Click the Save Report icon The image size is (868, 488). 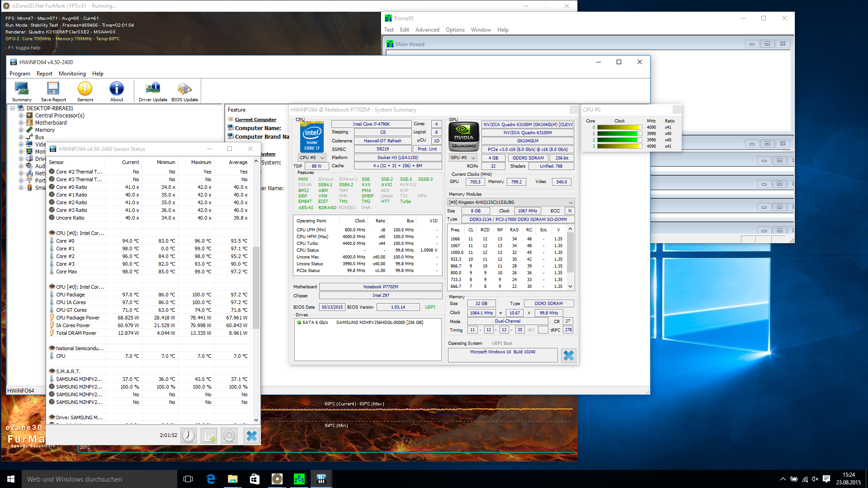53,91
